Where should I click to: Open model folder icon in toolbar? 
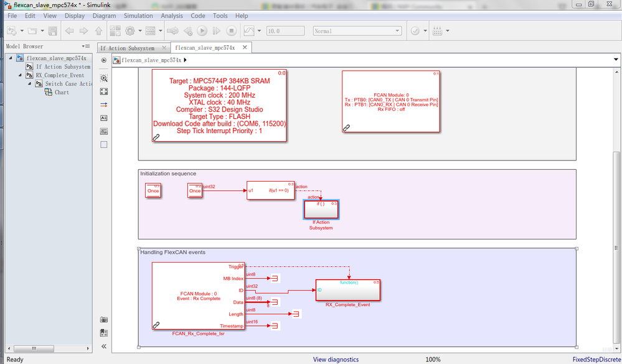[x=32, y=30]
